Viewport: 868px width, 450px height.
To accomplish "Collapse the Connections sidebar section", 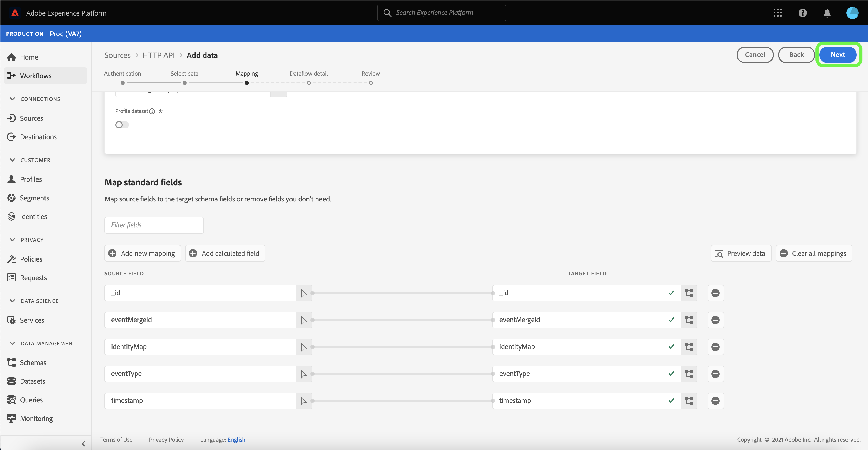I will point(12,99).
